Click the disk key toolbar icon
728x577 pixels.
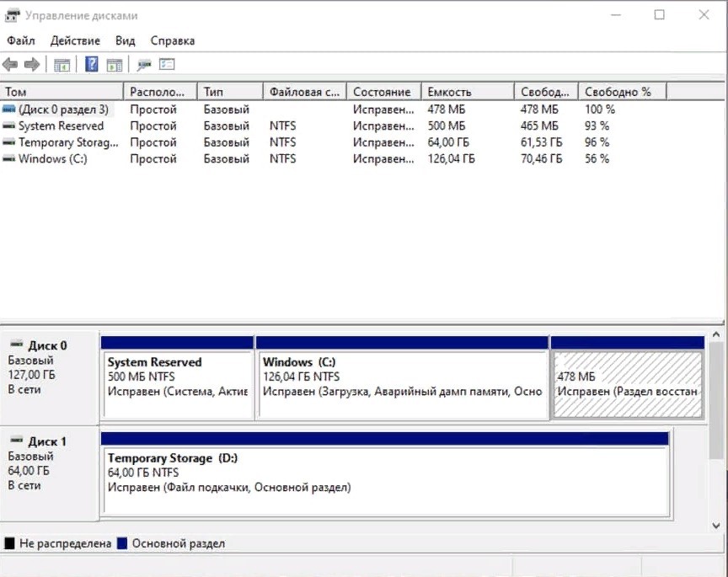[144, 65]
